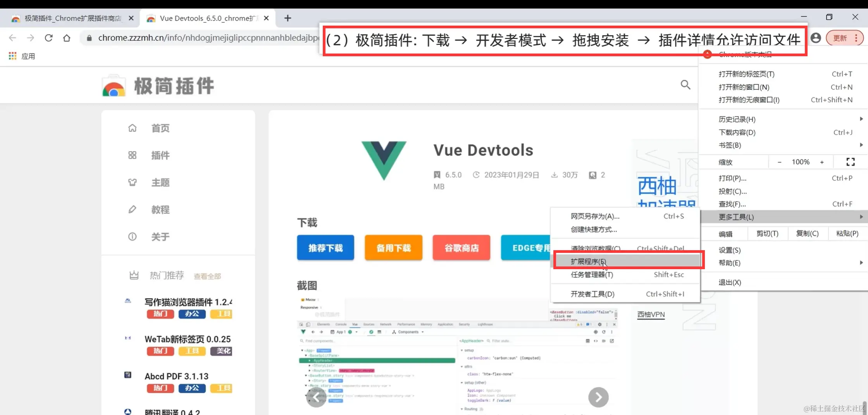Click 查看全部 link in 热门推荐

click(207, 276)
